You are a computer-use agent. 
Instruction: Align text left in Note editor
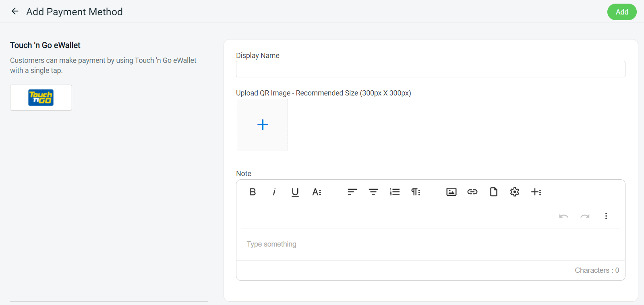[352, 192]
